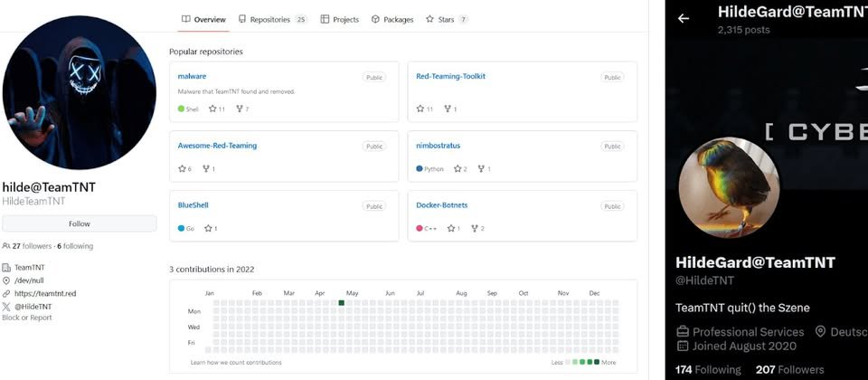Click the star count on Docker-Botnets
Image resolution: width=868 pixels, height=380 pixels.
click(454, 228)
